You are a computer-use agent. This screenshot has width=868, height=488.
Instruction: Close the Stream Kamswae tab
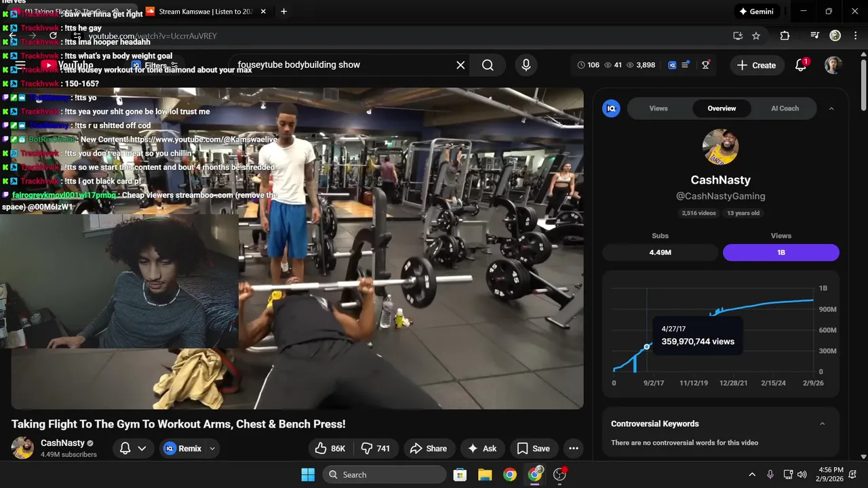(x=263, y=12)
